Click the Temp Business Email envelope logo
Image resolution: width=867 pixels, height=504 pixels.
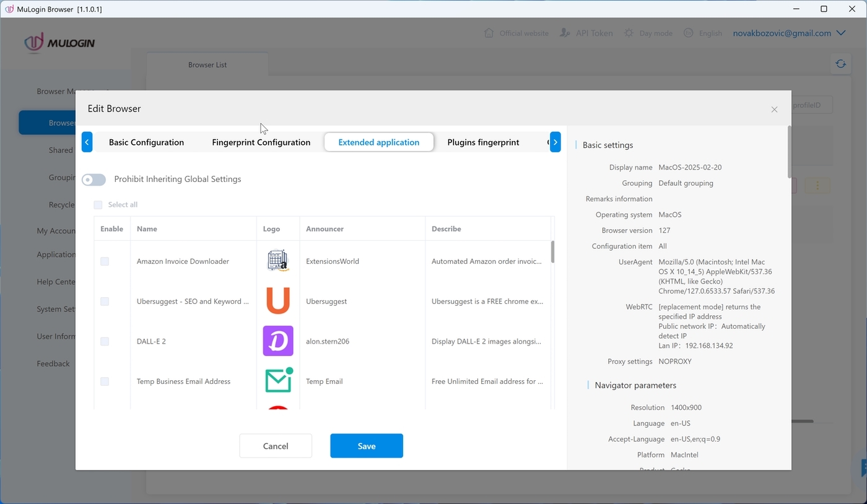[x=279, y=380]
